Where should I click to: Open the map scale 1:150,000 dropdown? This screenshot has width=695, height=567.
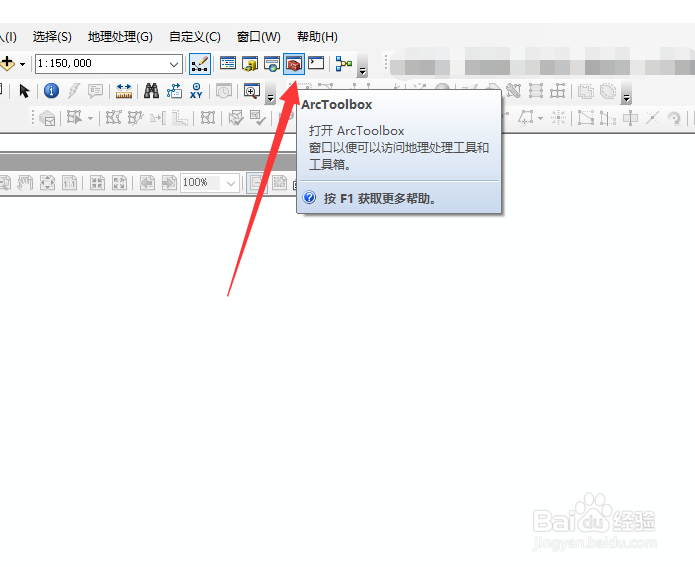coord(174,64)
